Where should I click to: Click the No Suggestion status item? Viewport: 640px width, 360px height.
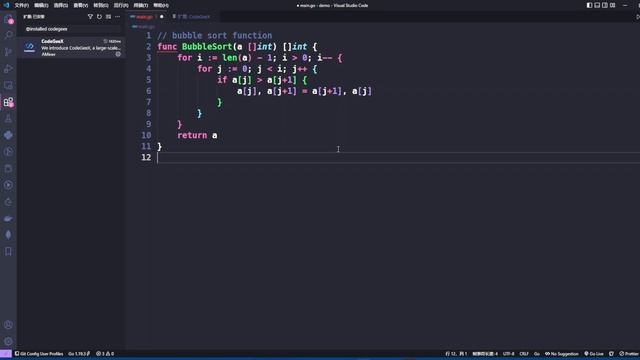[562, 353]
